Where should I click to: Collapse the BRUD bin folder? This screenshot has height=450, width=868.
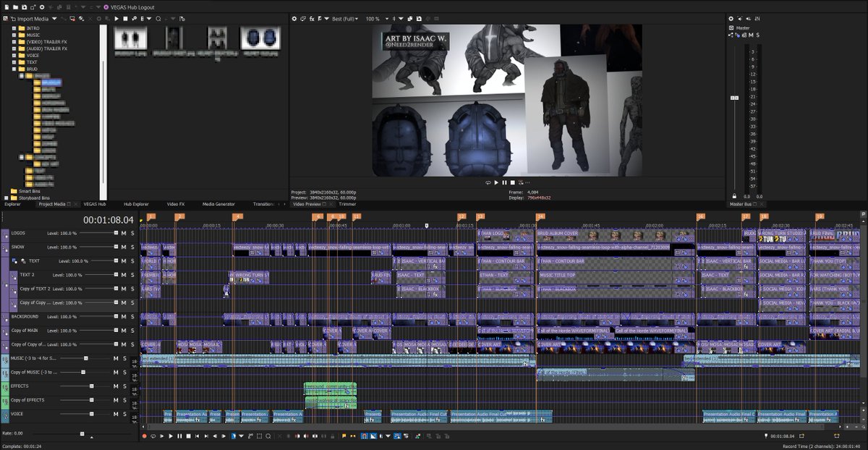(x=14, y=69)
